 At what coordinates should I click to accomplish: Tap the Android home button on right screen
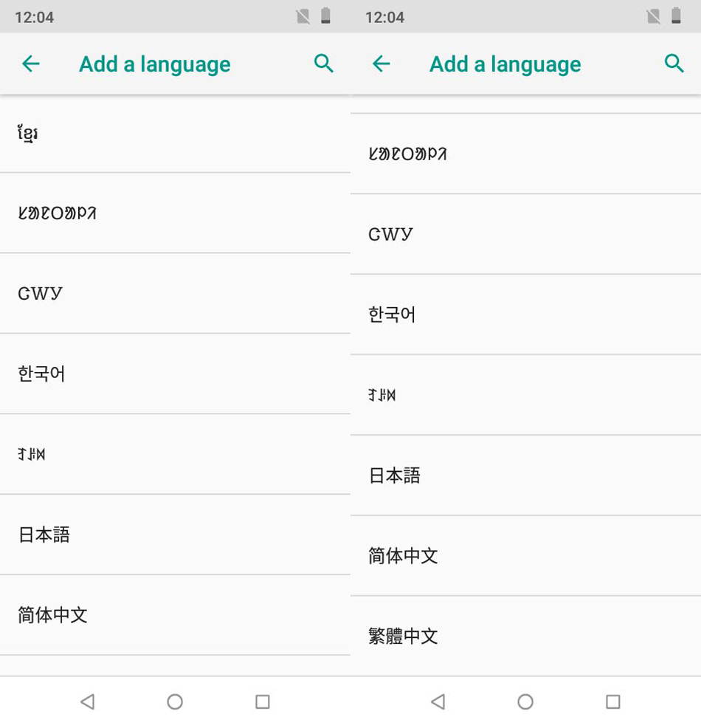(x=525, y=701)
